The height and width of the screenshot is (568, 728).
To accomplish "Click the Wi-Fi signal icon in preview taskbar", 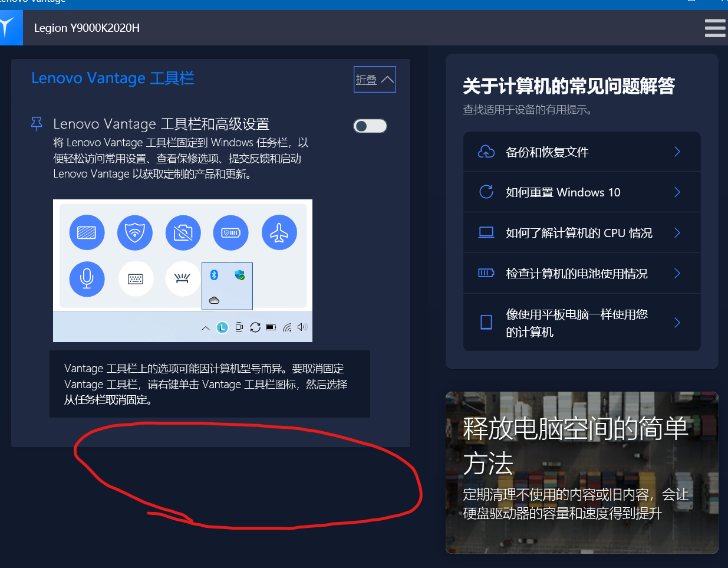I will [x=287, y=327].
